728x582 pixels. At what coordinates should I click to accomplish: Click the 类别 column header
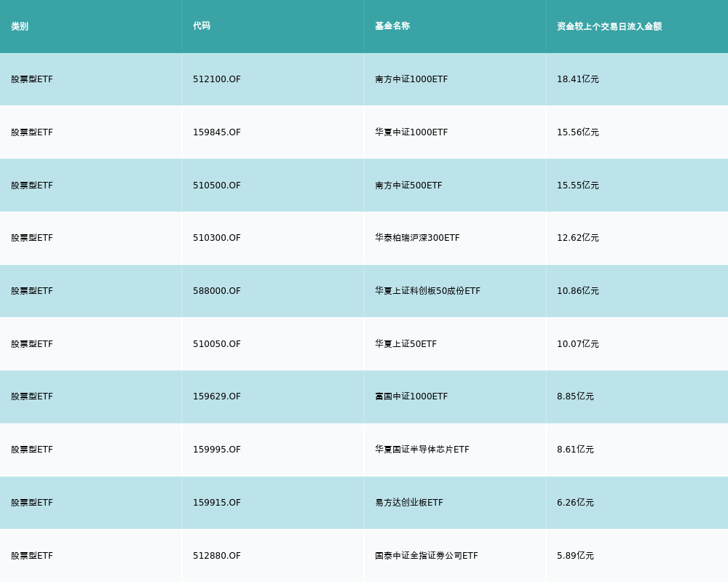click(20, 26)
